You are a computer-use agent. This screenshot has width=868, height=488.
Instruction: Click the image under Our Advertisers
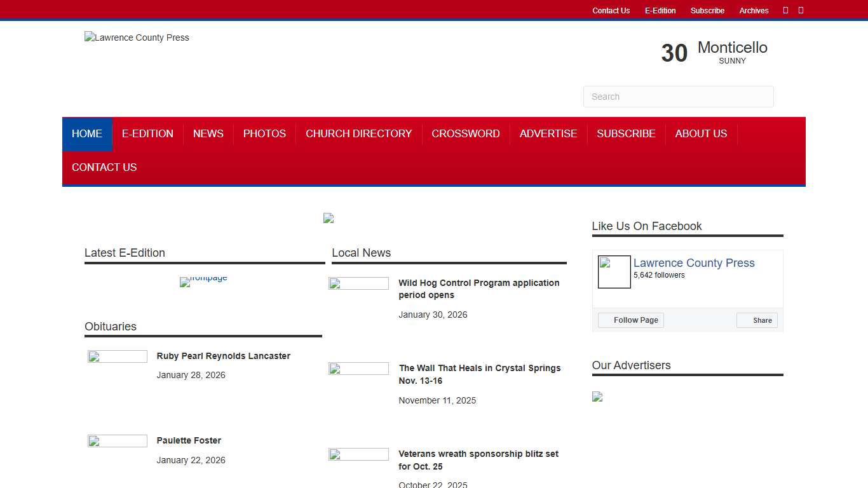(597, 396)
